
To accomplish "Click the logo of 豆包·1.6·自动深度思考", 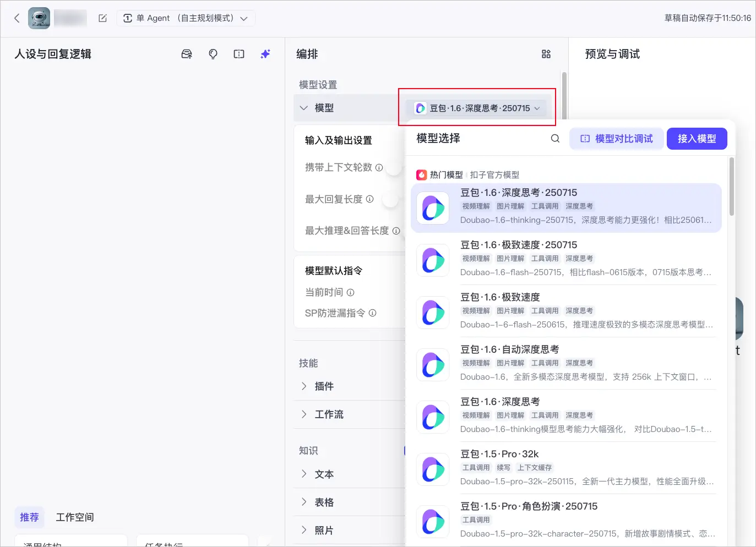I will 433,365.
